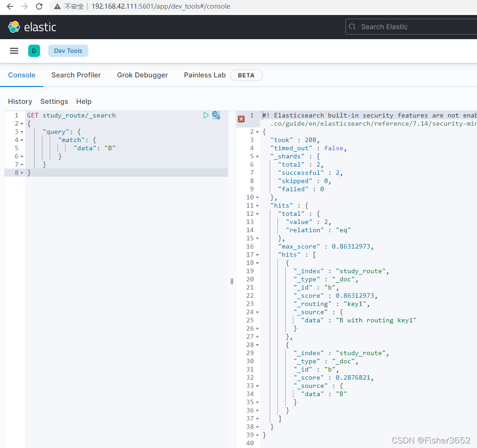477x448 pixels.
Task: Click the not-secure warning triangle icon
Action: click(x=57, y=6)
